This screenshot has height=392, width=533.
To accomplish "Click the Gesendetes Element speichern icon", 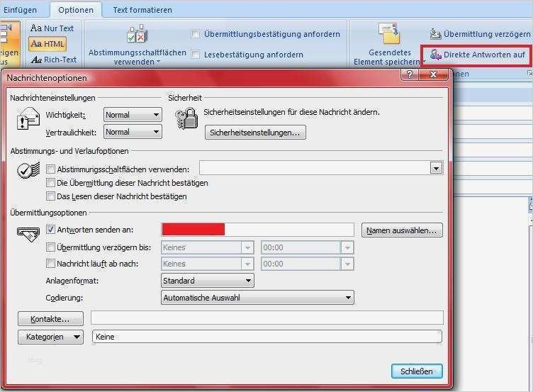I will click(x=389, y=34).
